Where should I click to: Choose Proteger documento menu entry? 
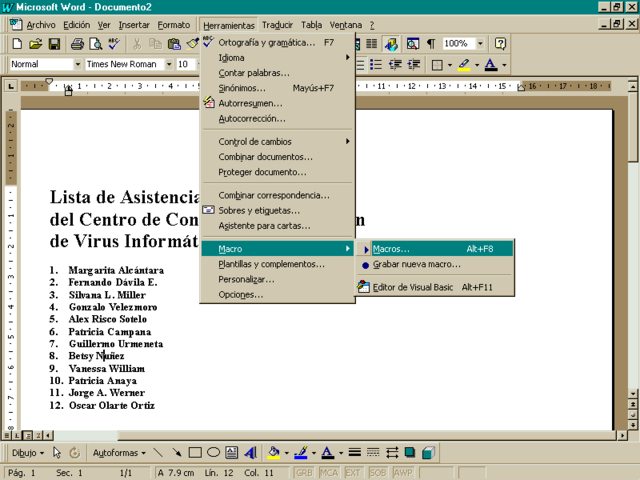278,172
